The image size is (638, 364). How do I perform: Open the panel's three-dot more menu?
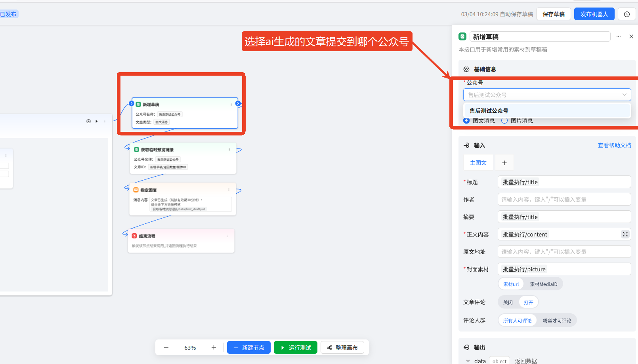coord(619,36)
